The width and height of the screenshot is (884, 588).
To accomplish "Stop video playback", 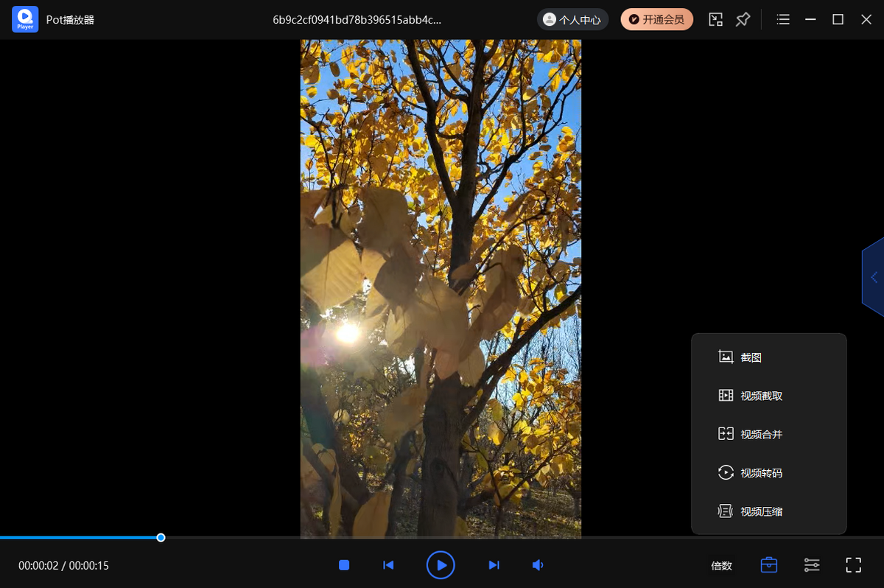I will tap(344, 565).
